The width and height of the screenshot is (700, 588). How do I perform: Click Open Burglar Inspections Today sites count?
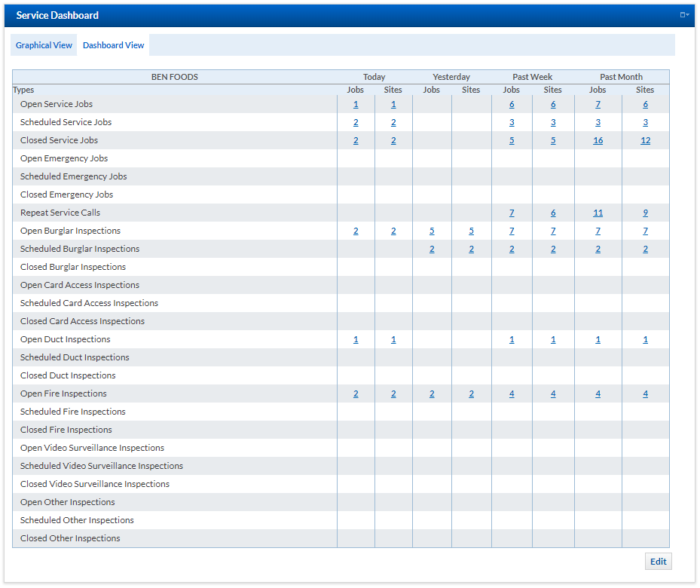(393, 231)
